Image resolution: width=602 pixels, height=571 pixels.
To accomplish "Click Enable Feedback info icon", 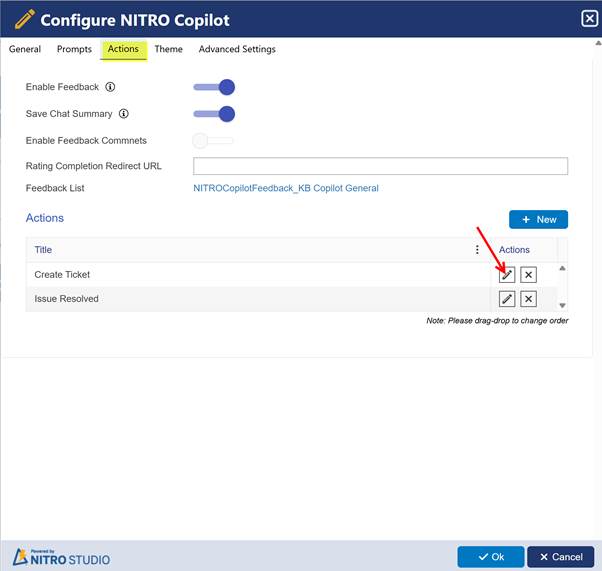I will (111, 88).
